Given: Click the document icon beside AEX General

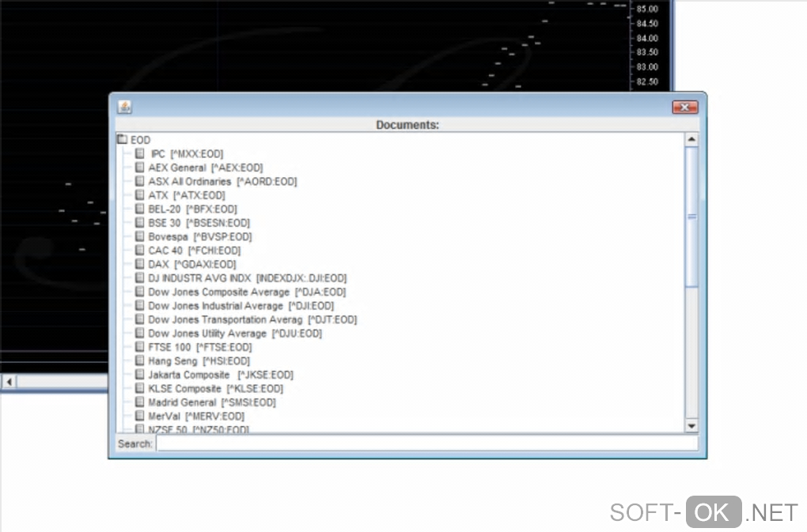Looking at the screenshot, I should 139,167.
